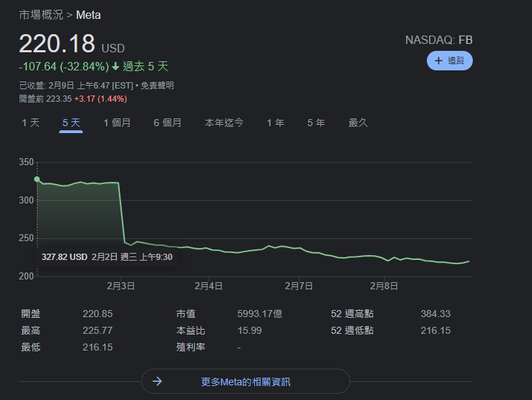Click the 52 週低點 label
Screen dimensions: 532x400
coord(352,330)
